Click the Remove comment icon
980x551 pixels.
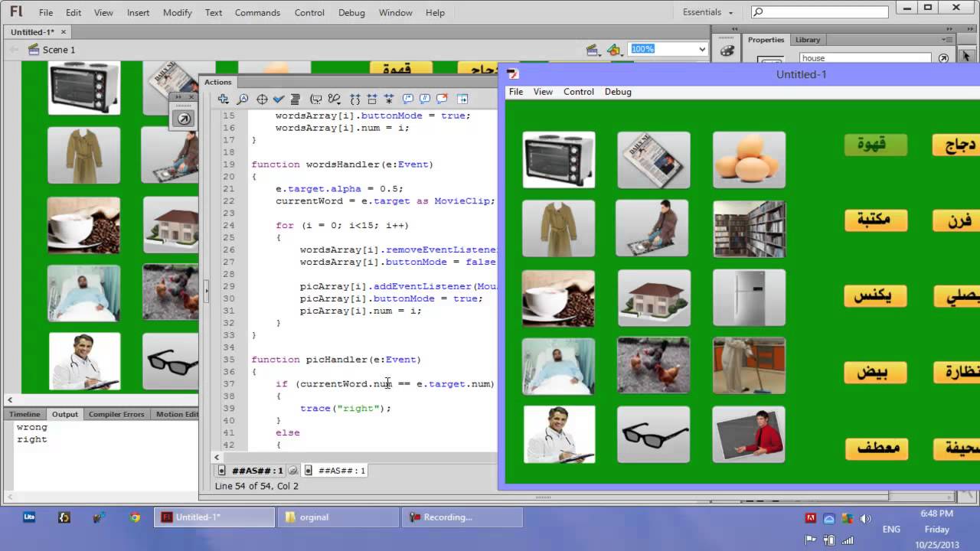442,99
